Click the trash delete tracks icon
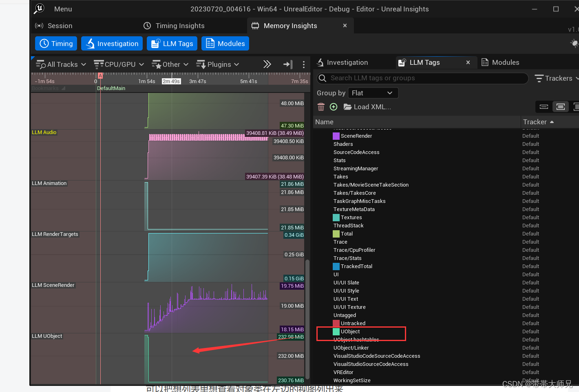Image resolution: width=579 pixels, height=392 pixels. coord(321,107)
